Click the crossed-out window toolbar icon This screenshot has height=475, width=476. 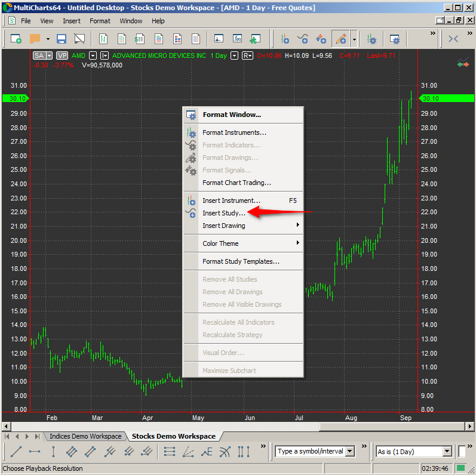[79, 39]
